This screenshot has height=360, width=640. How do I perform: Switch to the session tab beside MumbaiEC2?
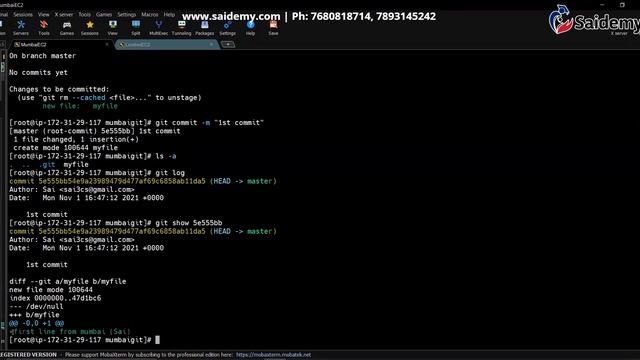pos(167,44)
